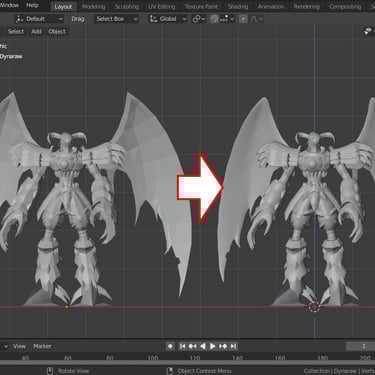Toggle the snapping magnet button
The image size is (375, 375).
[x=214, y=19]
